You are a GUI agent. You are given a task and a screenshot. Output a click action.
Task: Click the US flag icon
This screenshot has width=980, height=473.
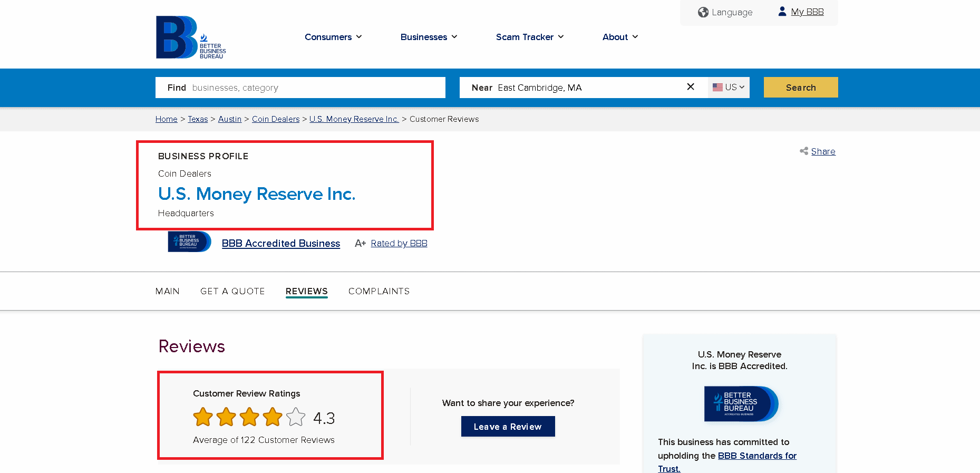pos(717,88)
